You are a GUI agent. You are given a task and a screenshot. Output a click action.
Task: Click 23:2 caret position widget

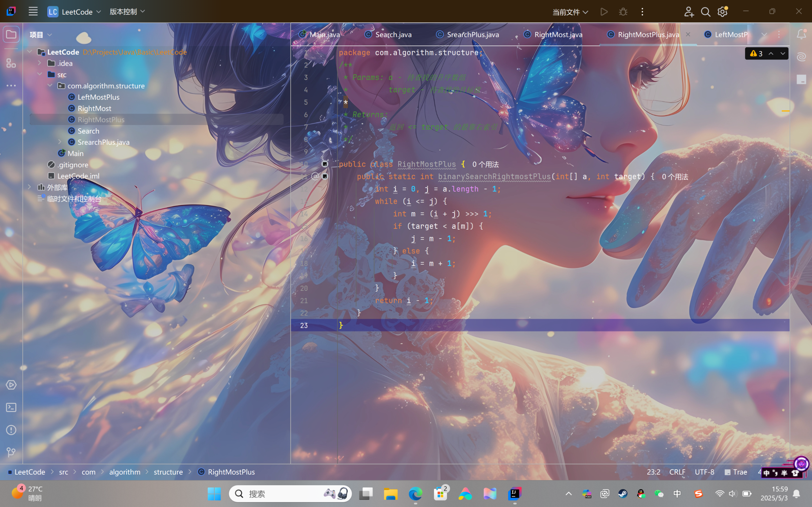pyautogui.click(x=653, y=472)
